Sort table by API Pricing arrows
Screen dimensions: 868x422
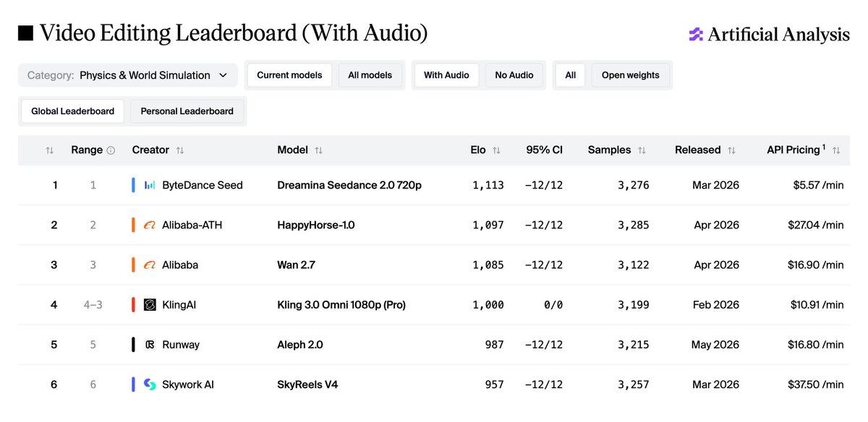click(x=836, y=150)
